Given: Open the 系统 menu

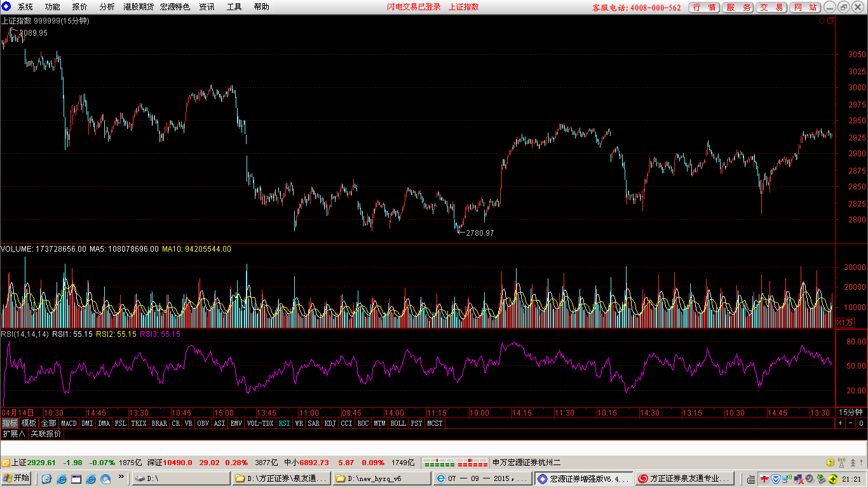Looking at the screenshot, I should pyautogui.click(x=25, y=7).
